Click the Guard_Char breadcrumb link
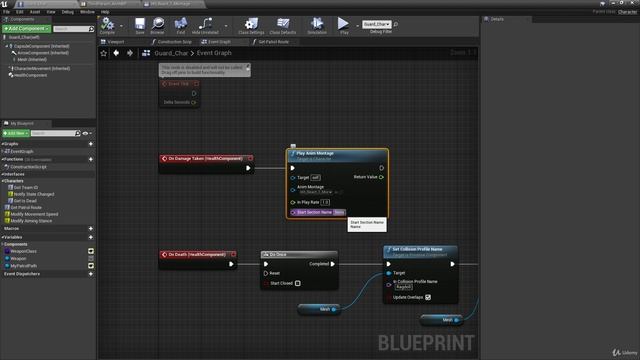640x360 pixels. [x=171, y=53]
